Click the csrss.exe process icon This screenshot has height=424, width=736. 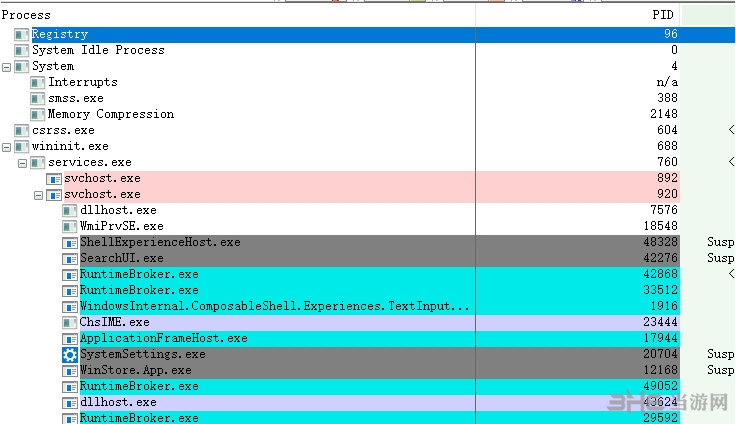(21, 130)
